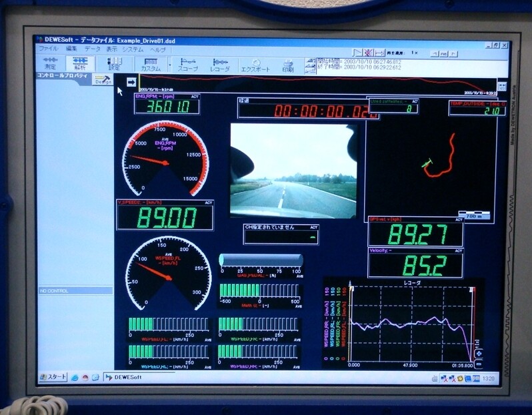The height and width of the screenshot is (415, 532).
Task: Click the zoom icon right of overview strip
Action: pyautogui.click(x=502, y=86)
